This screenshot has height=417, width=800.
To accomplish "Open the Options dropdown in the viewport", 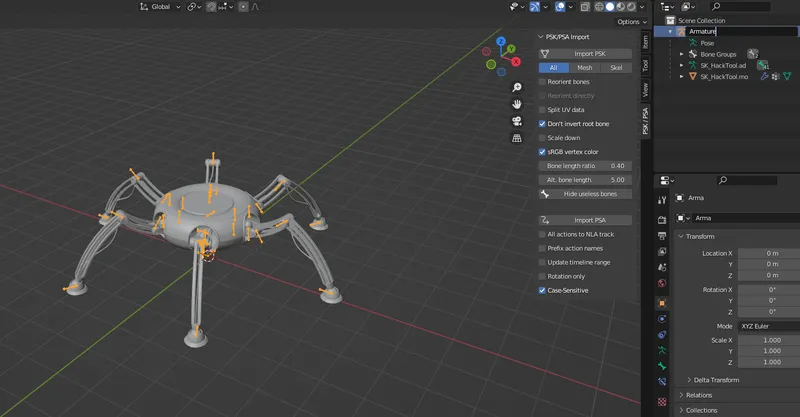I will pos(632,21).
